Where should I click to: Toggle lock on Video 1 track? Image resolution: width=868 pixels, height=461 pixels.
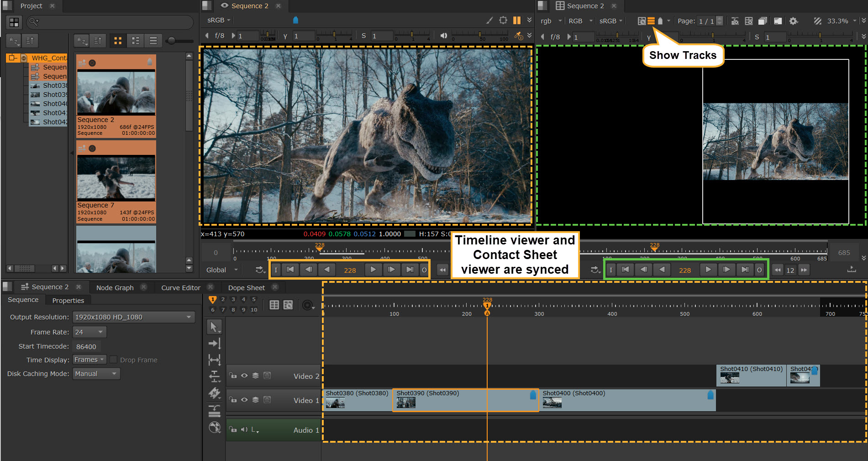click(x=233, y=400)
